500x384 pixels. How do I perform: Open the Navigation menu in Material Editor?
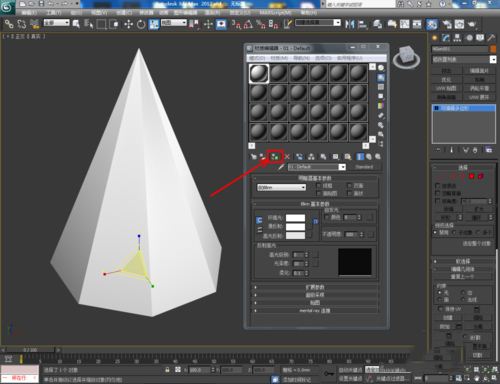[301, 58]
